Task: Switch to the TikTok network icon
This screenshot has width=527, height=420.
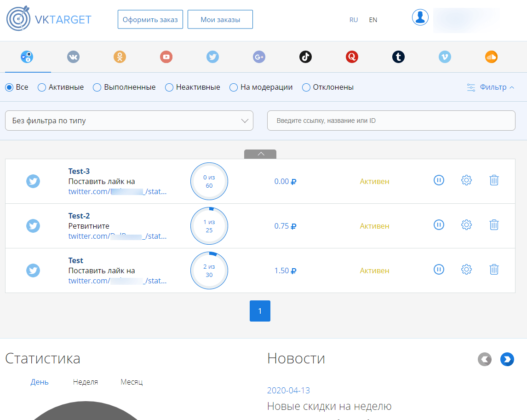Action: coord(305,57)
